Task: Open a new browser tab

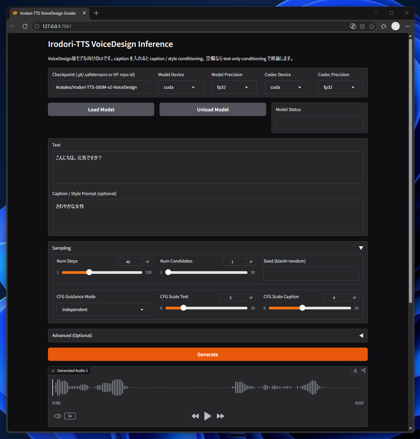Action: (96, 13)
